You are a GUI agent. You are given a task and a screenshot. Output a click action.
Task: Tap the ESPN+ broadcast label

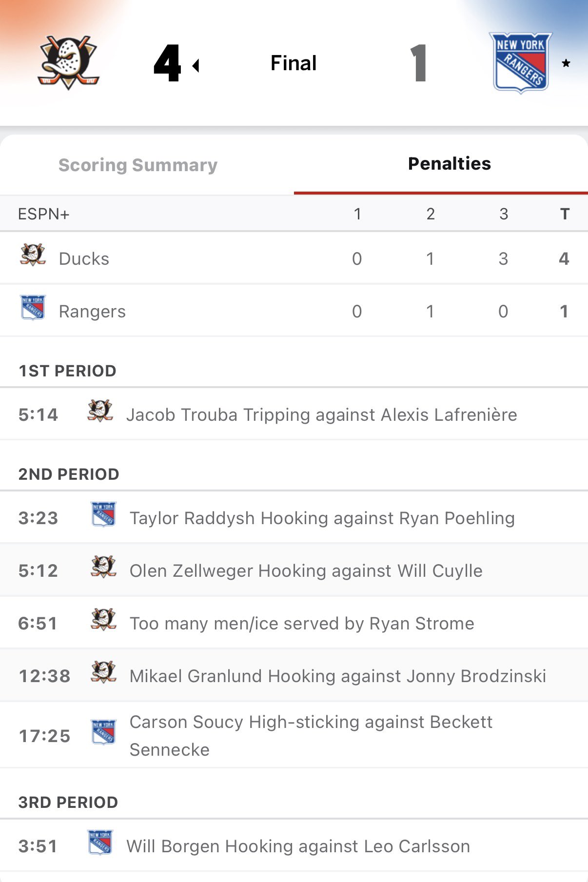click(x=44, y=214)
